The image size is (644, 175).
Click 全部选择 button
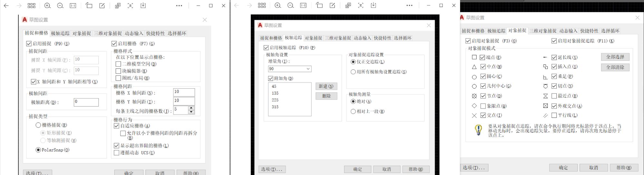click(615, 57)
